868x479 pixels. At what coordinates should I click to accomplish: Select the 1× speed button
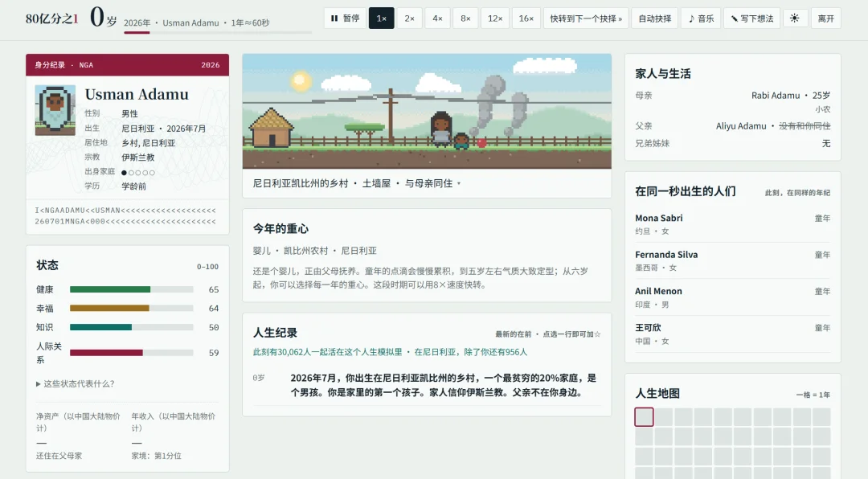382,18
